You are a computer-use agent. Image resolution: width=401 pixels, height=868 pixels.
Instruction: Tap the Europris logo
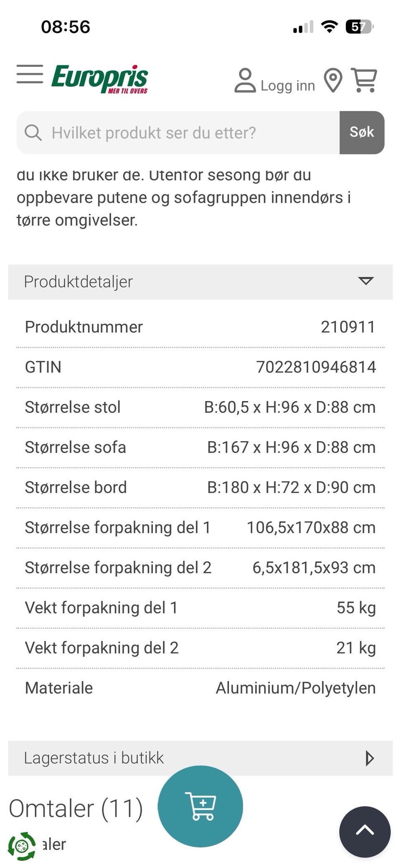coord(99,79)
